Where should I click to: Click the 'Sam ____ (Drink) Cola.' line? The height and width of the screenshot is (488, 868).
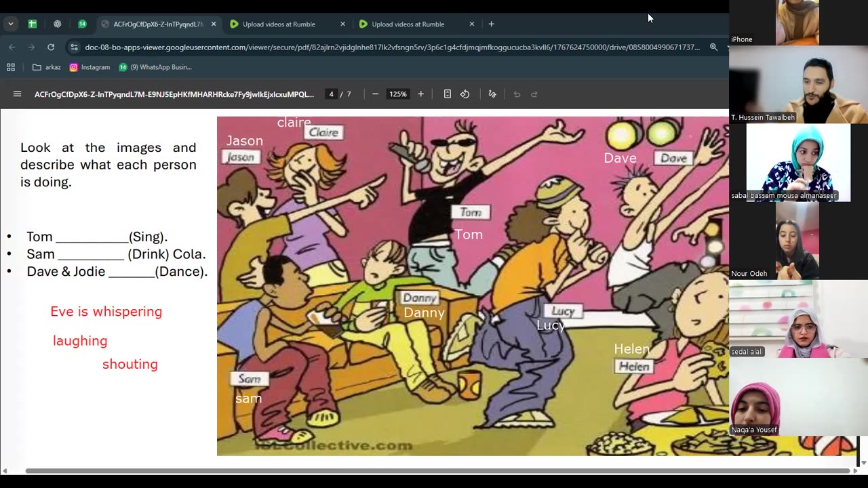pyautogui.click(x=116, y=254)
